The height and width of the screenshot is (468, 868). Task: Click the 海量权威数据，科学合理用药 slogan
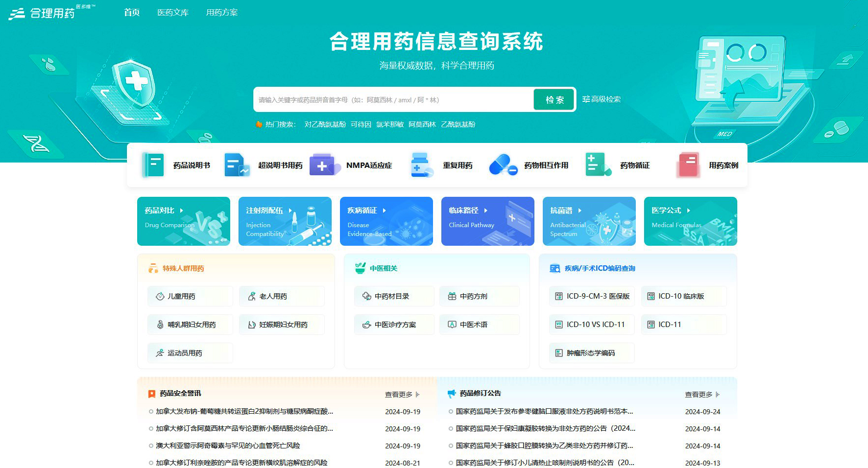(436, 66)
